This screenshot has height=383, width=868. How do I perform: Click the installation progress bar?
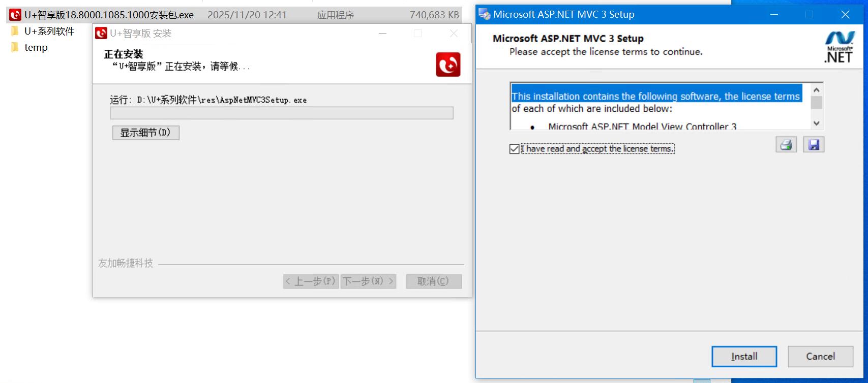pyautogui.click(x=281, y=113)
